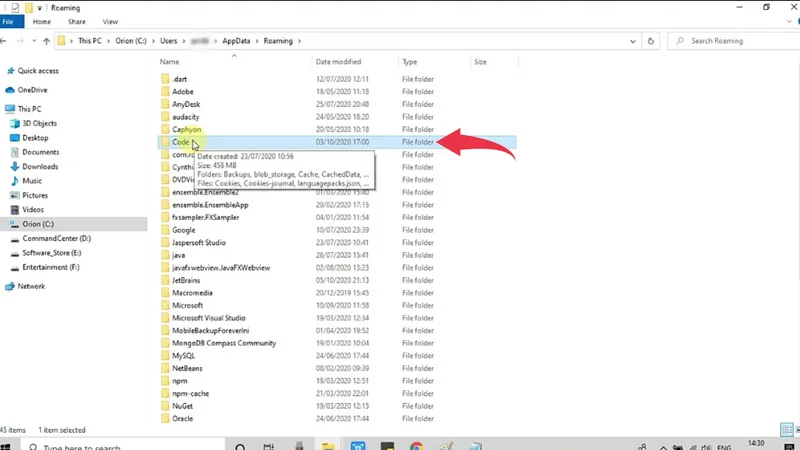
Task: Open the recent locations dropdown arrow
Action: point(32,41)
